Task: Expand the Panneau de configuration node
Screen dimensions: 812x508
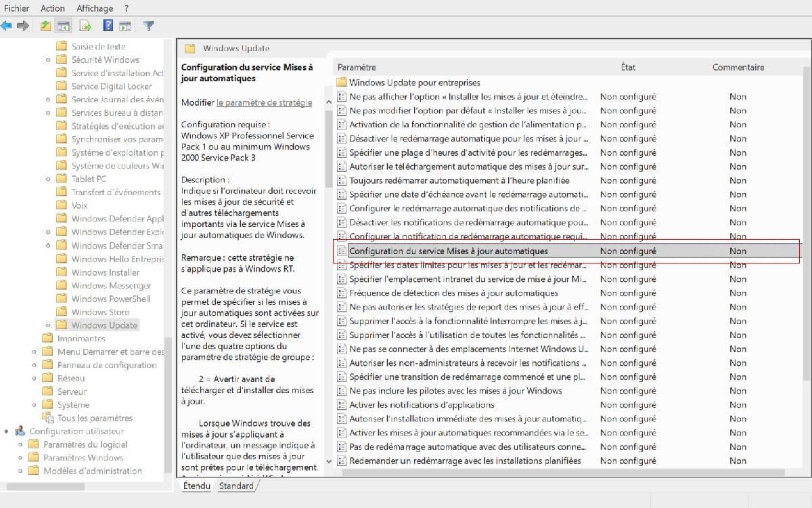Action: coord(34,365)
